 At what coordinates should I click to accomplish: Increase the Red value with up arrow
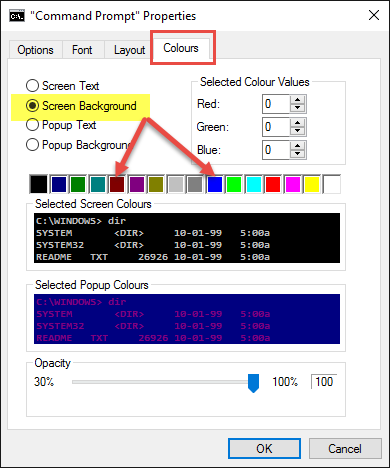pyautogui.click(x=297, y=100)
